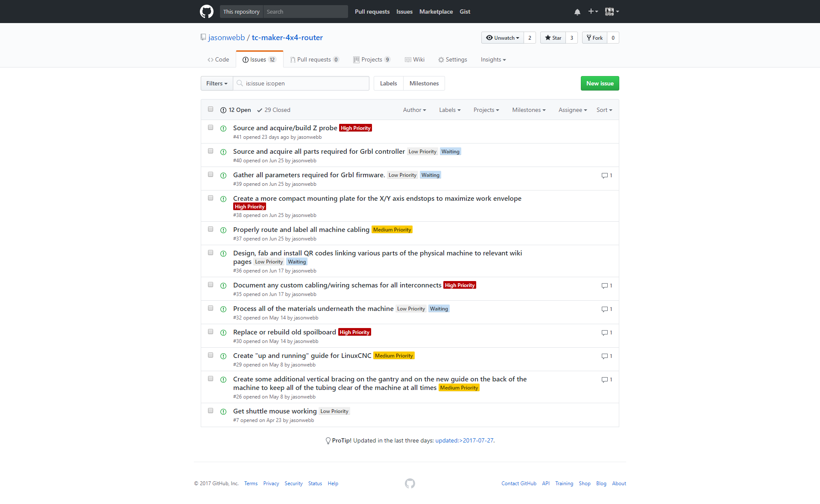Open comments on Document custom cabling issue
Viewport: 820px width, 504px height.
[607, 286]
